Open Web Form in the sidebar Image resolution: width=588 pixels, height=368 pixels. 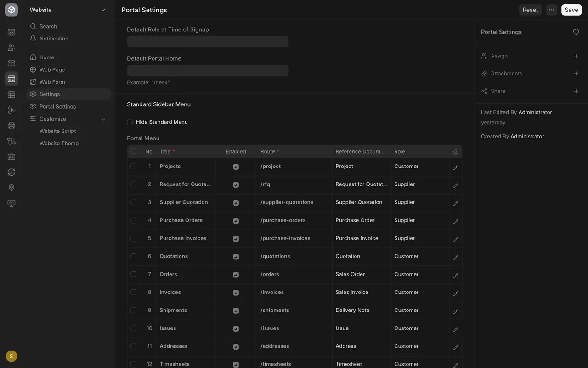point(69,82)
